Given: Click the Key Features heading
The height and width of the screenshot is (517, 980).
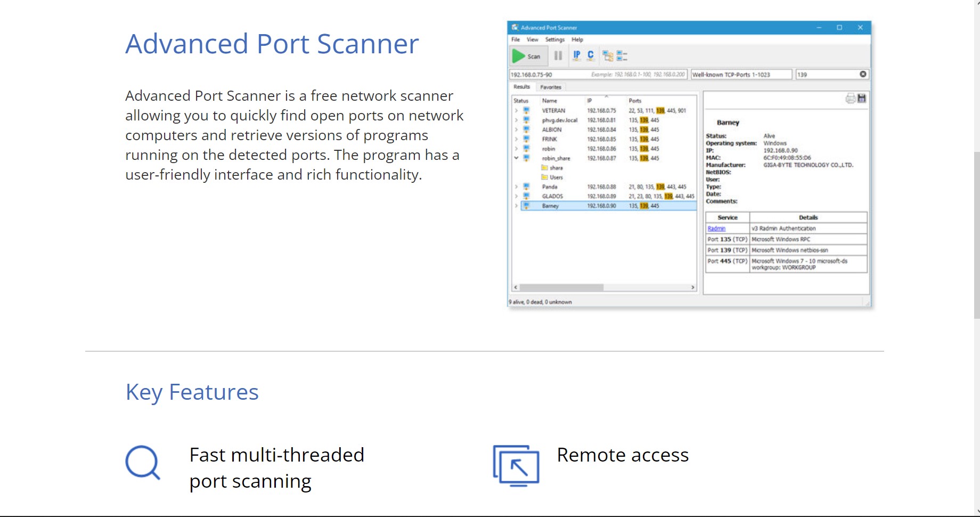Looking at the screenshot, I should pos(192,392).
